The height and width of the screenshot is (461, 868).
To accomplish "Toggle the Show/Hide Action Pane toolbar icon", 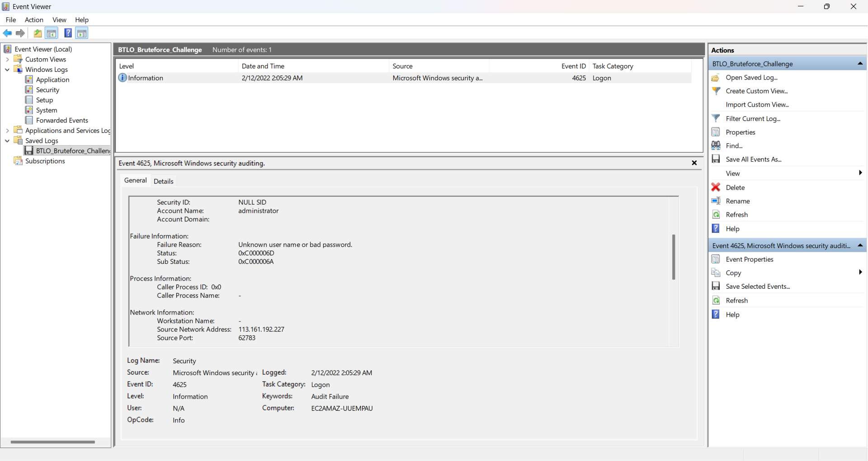I will 82,33.
